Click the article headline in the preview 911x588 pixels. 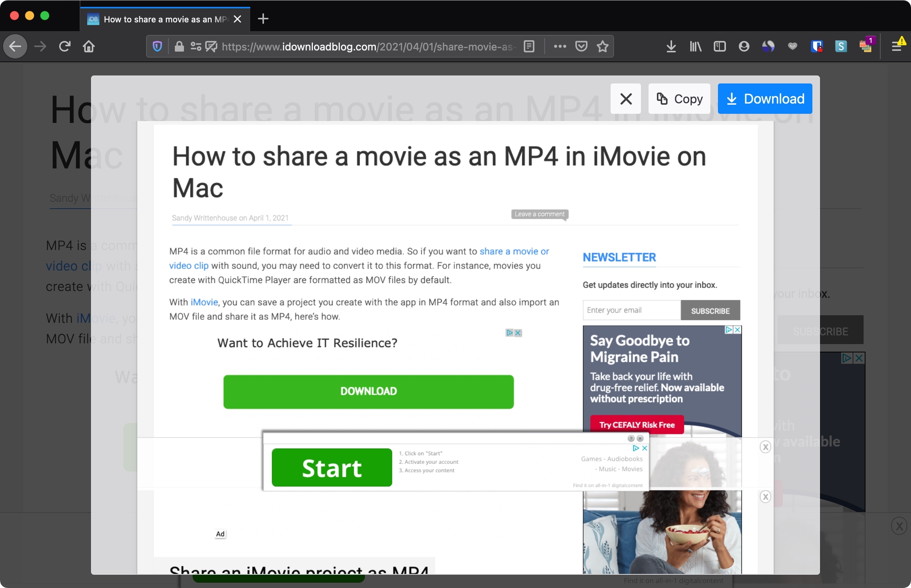click(439, 172)
